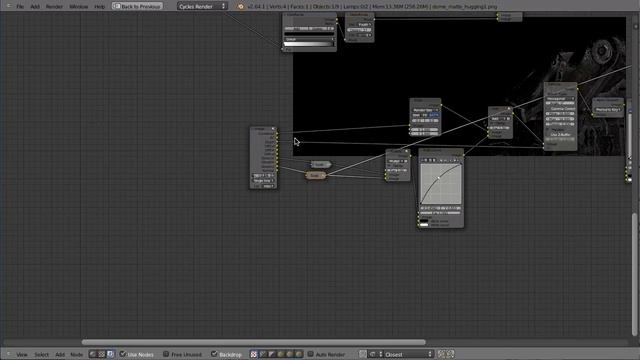
Task: Select the curve control point in RGB Curves
Action: tap(439, 178)
